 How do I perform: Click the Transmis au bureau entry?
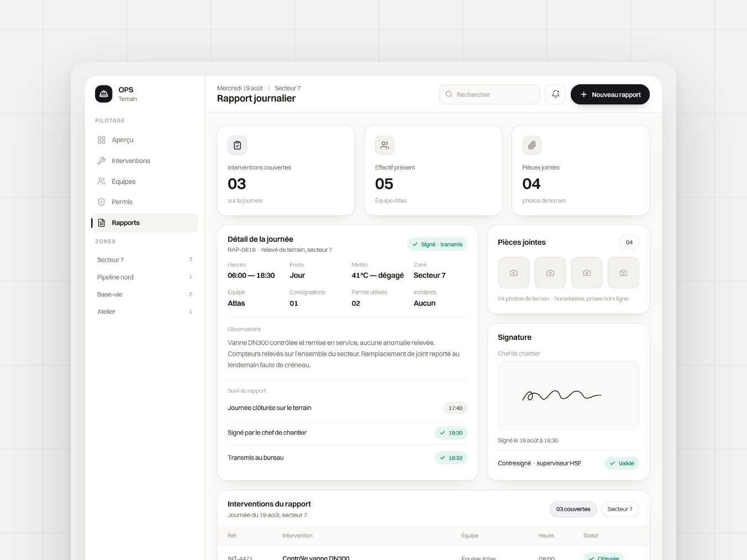[x=256, y=458]
